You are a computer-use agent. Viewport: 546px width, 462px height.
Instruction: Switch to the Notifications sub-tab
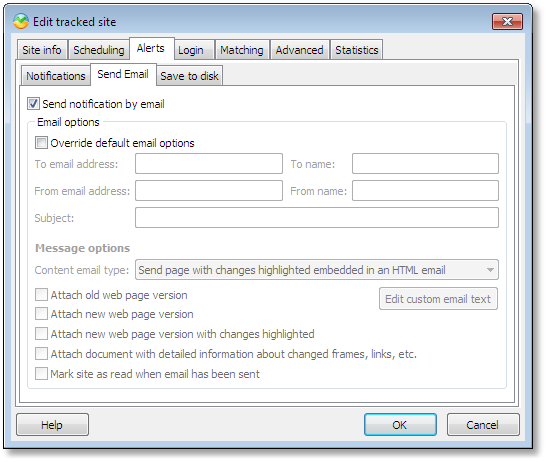[56, 76]
